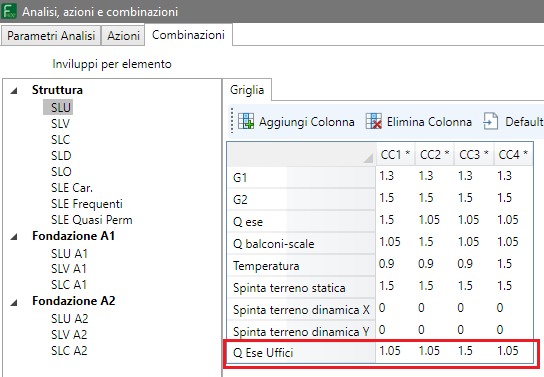Collapse the Fondazione A2 tree node
The width and height of the screenshot is (544, 377).
point(14,302)
